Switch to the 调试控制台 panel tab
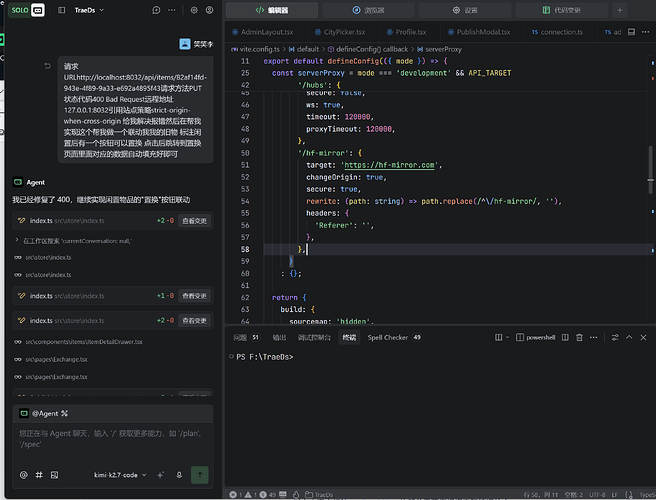This screenshot has width=656, height=500. (314, 337)
